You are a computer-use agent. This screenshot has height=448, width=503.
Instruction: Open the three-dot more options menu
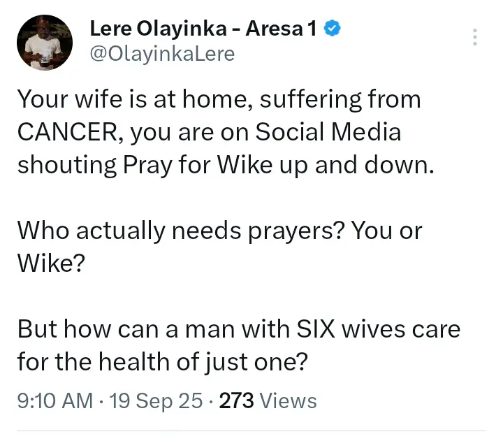pos(475,37)
